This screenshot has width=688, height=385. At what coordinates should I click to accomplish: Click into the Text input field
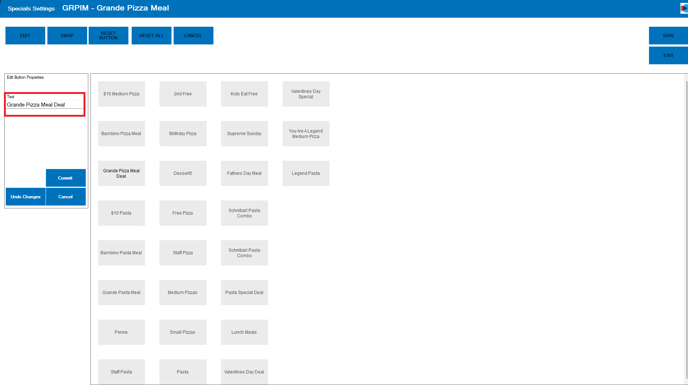pos(44,105)
